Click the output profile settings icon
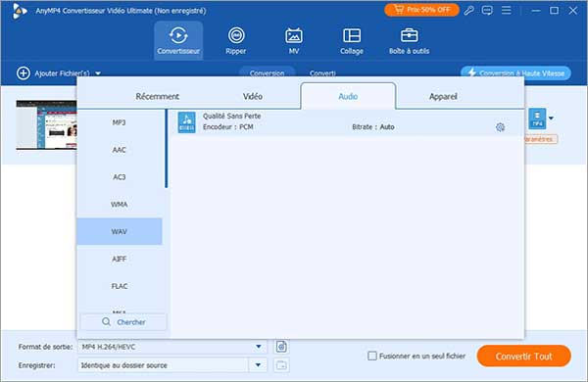588x382 pixels. pos(281,347)
